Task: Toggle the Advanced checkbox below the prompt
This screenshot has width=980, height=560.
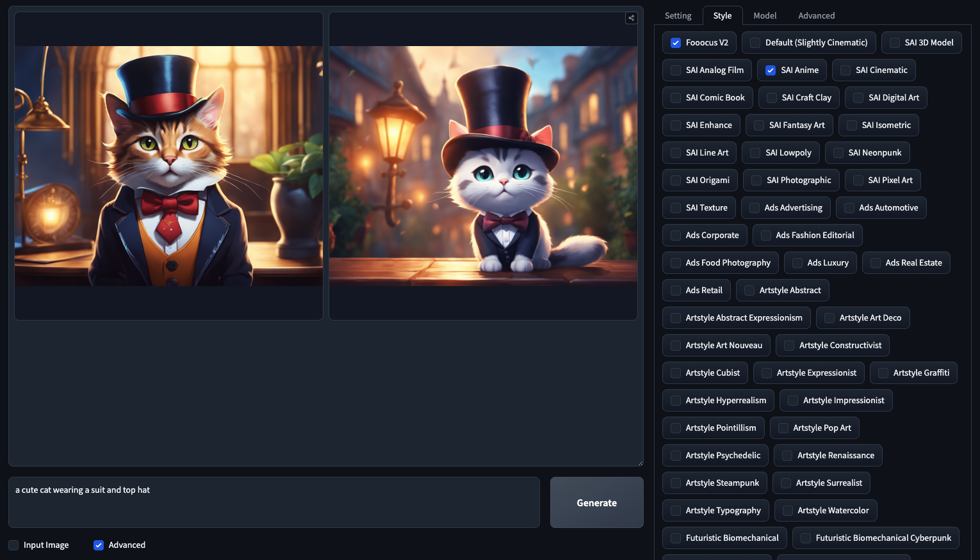Action: [99, 545]
